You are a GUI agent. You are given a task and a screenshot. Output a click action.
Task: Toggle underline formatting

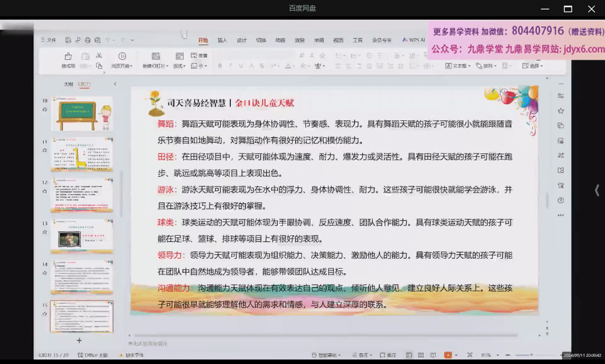[x=241, y=66]
